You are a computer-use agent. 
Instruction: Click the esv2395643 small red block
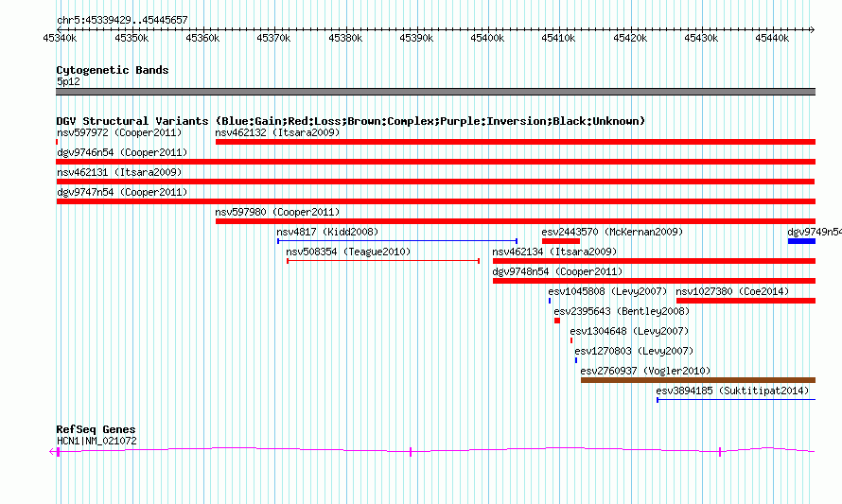pyautogui.click(x=557, y=321)
